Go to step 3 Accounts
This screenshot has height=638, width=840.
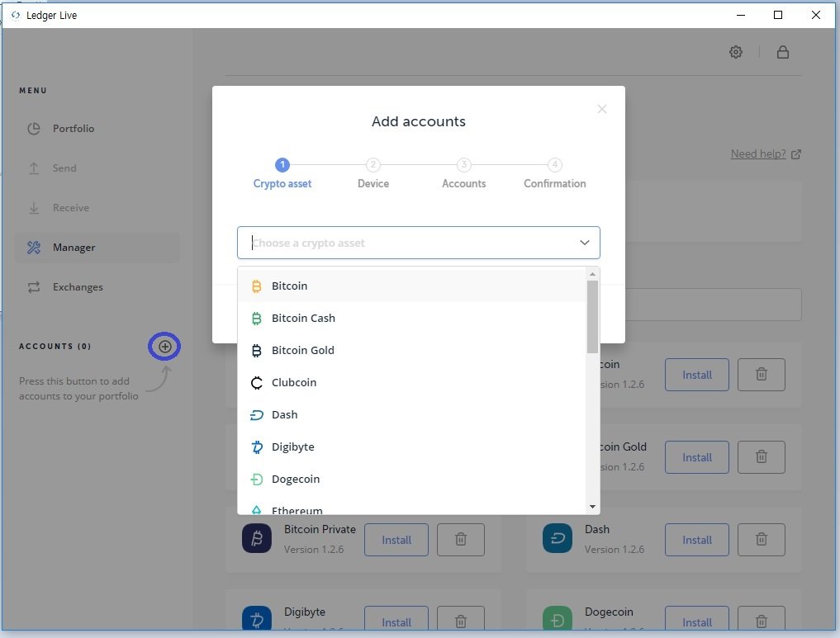pyautogui.click(x=464, y=173)
